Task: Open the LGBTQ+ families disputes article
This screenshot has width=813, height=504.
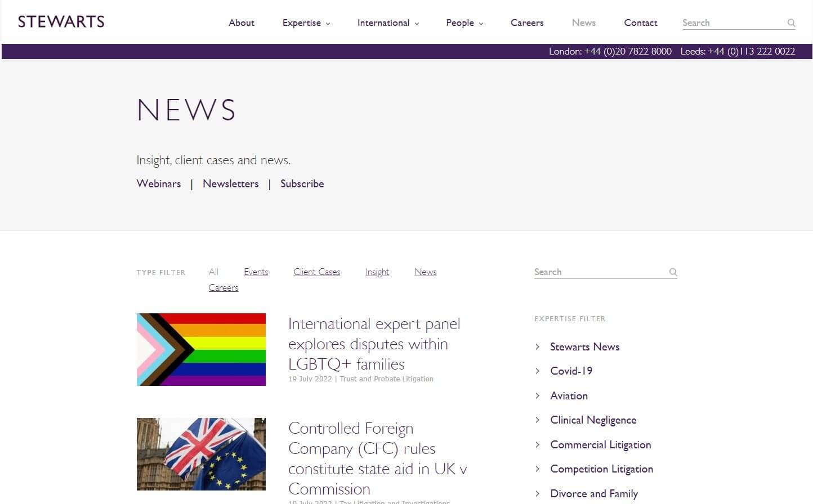Action: (x=374, y=344)
